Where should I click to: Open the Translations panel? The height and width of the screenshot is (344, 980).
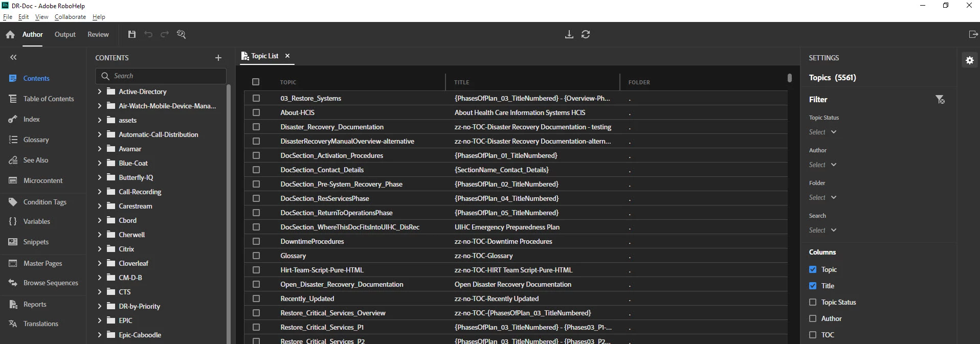tap(41, 324)
